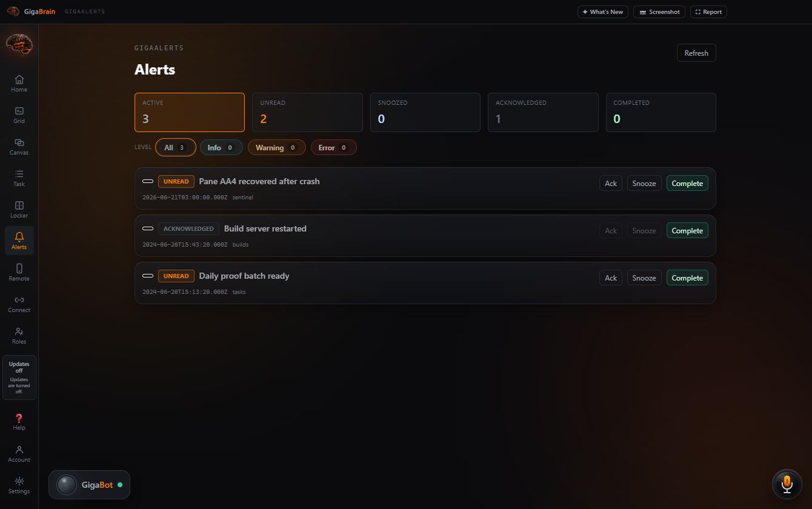The height and width of the screenshot is (509, 812).
Task: Snooze the Pane AA4 recovered alert
Action: tap(644, 183)
